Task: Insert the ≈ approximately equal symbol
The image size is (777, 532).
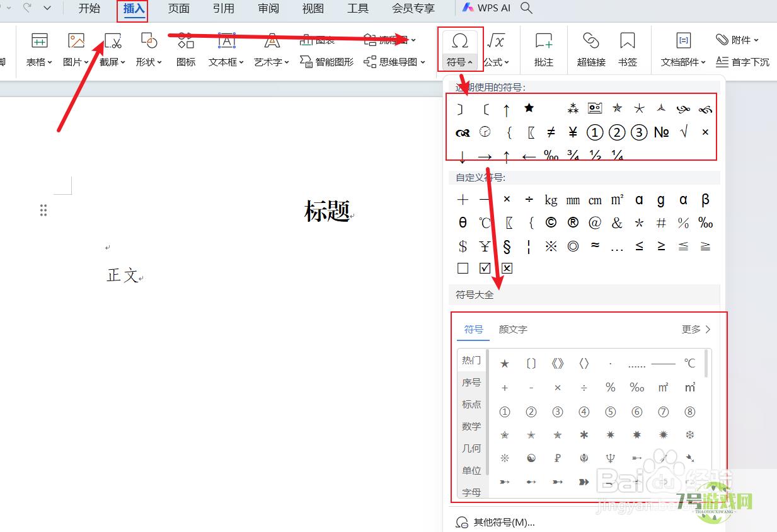Action: tap(595, 246)
